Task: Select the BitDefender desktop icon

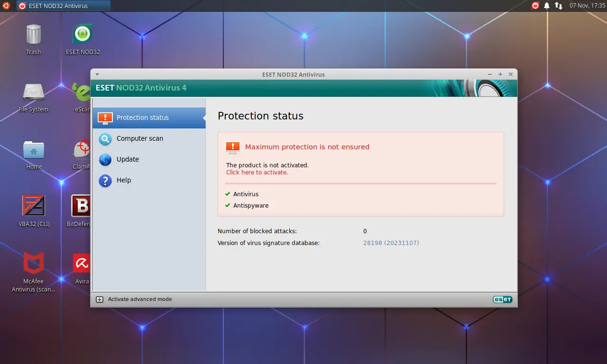Action: (x=81, y=211)
